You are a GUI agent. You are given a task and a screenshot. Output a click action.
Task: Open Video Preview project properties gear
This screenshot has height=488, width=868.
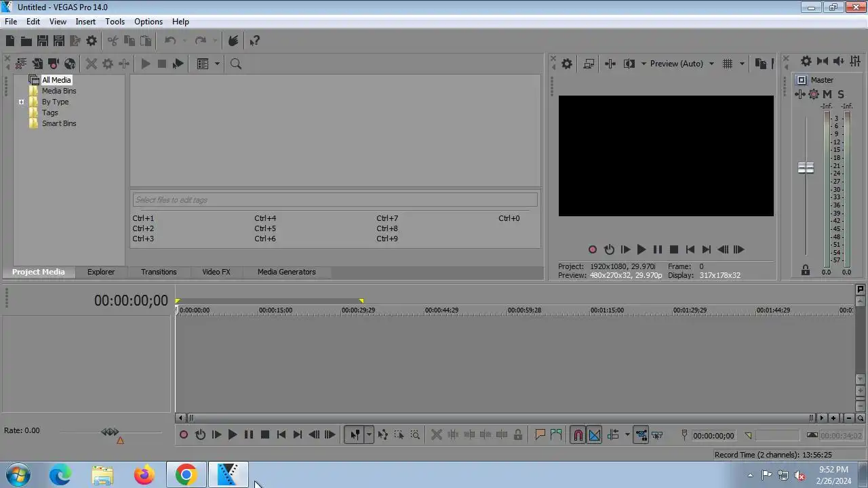click(x=567, y=64)
